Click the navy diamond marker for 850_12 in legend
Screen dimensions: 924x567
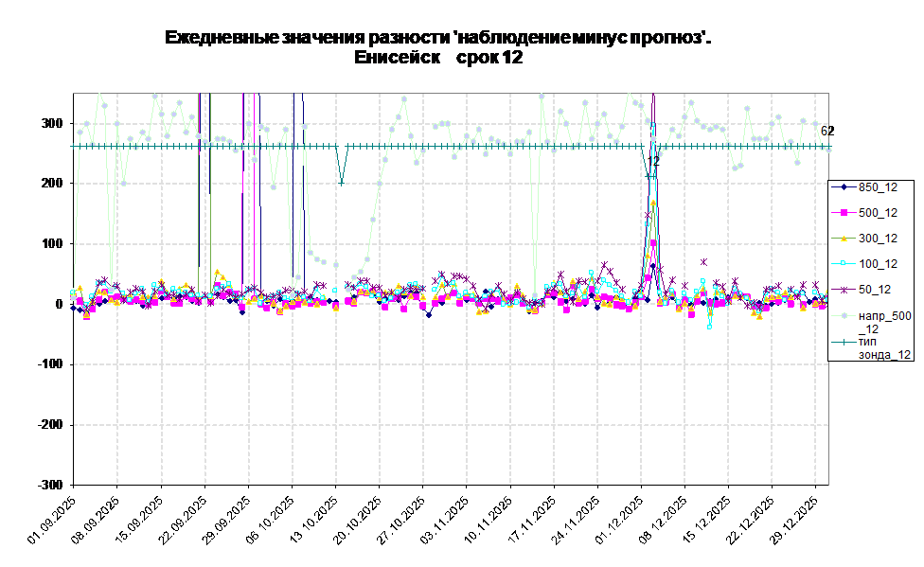click(x=844, y=186)
